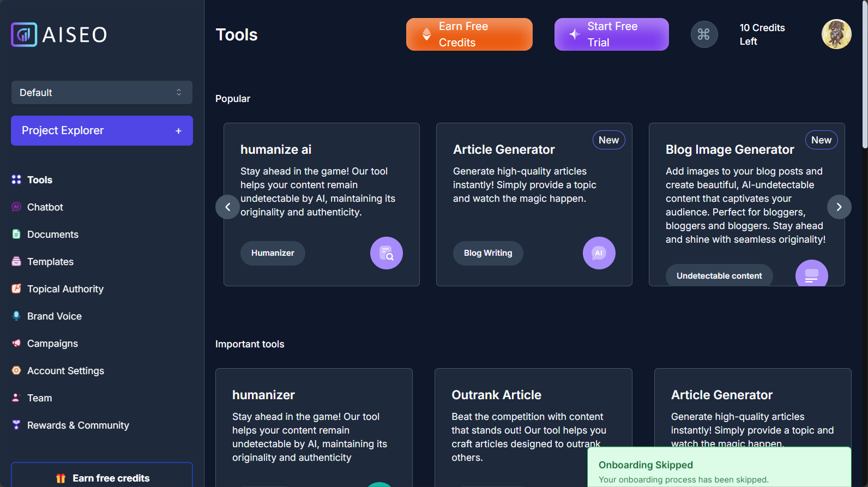The width and height of the screenshot is (868, 487).
Task: Click the Team sidebar icon
Action: pos(16,398)
